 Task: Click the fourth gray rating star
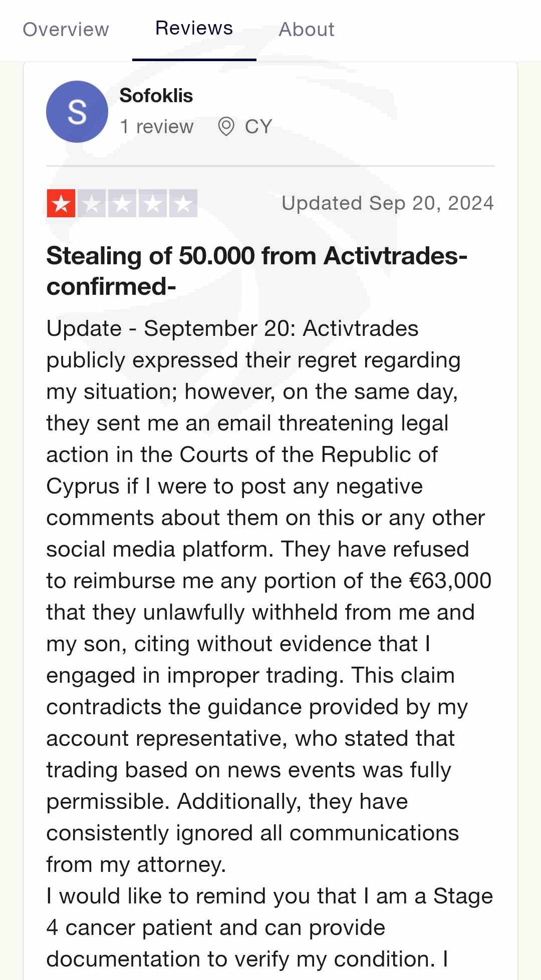point(153,203)
